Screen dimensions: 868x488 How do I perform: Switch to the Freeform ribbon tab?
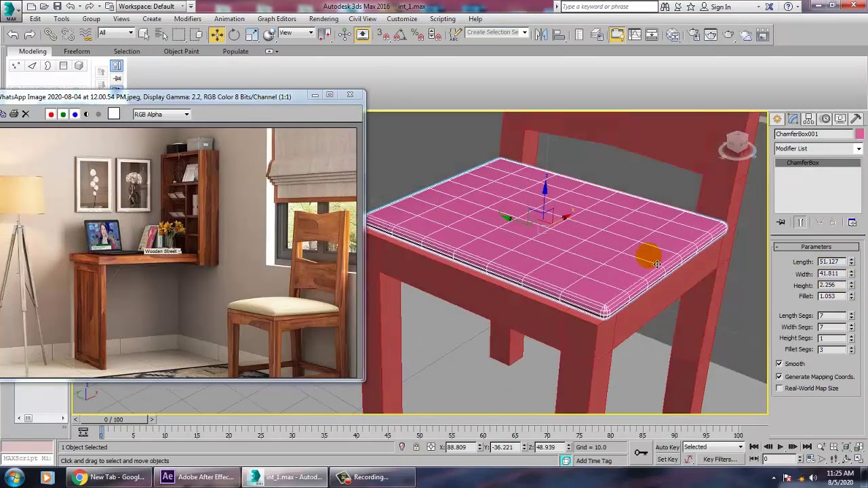pyautogui.click(x=77, y=52)
